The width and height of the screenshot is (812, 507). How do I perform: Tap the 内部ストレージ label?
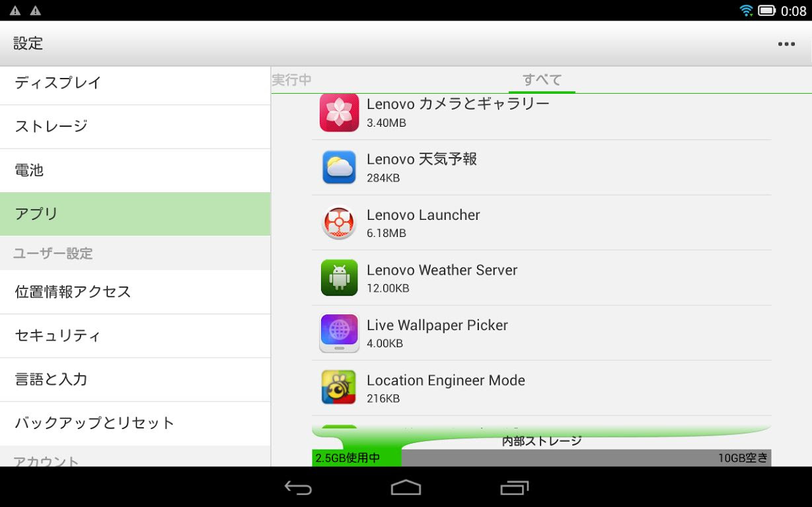[x=542, y=441]
